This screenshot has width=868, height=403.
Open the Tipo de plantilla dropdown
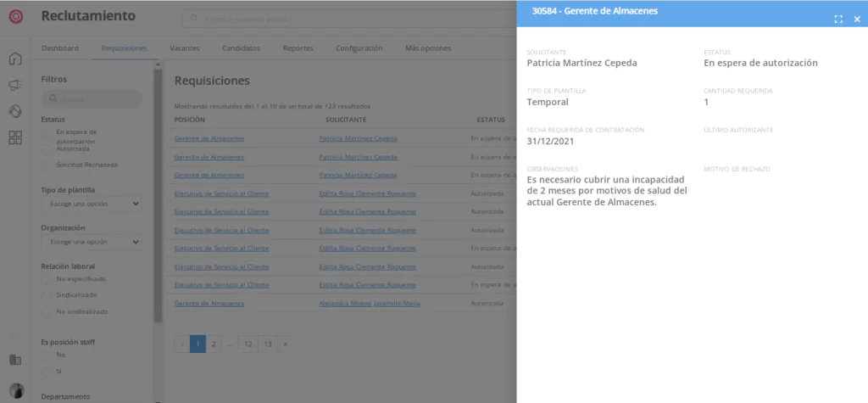click(92, 204)
